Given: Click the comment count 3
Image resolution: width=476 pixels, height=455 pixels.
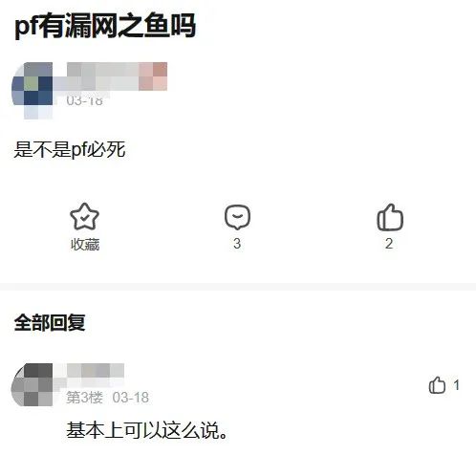Looking at the screenshot, I should [237, 244].
